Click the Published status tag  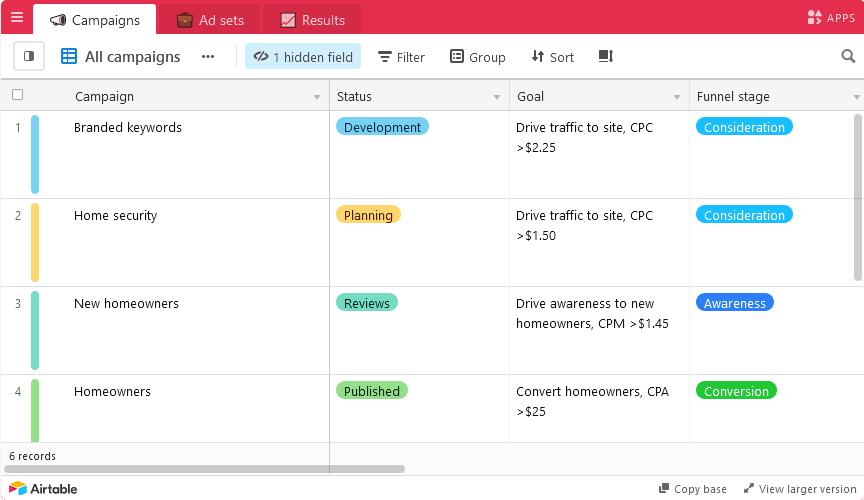pos(372,391)
